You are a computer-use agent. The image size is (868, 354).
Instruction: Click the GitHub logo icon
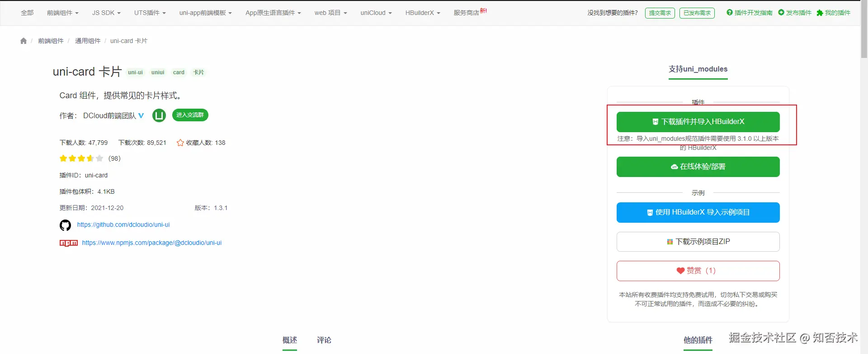(x=65, y=225)
